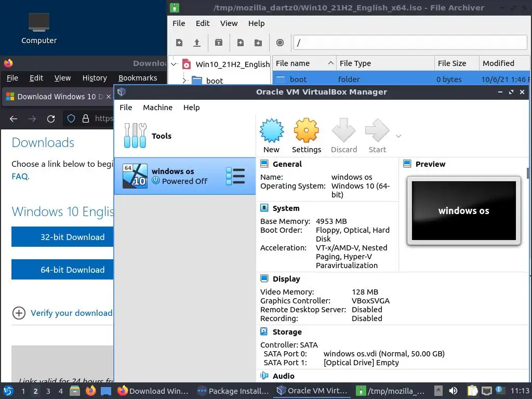Click Verify your download link
The image size is (532, 399).
tap(71, 313)
